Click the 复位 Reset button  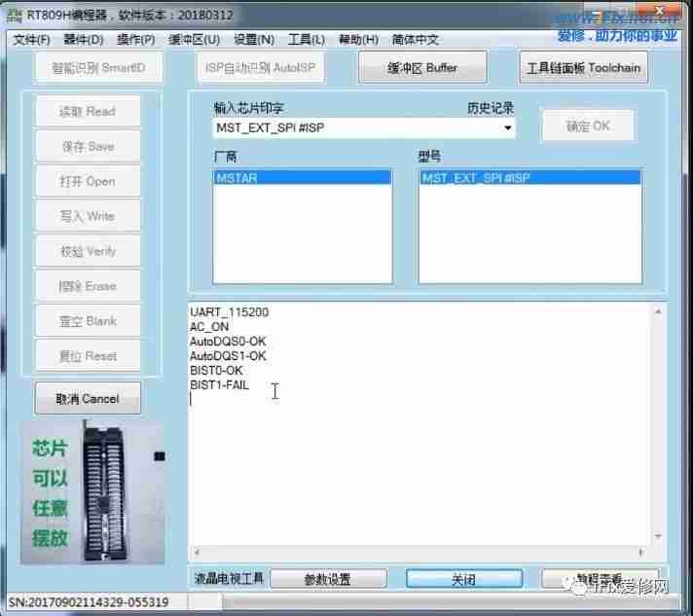pyautogui.click(x=88, y=356)
